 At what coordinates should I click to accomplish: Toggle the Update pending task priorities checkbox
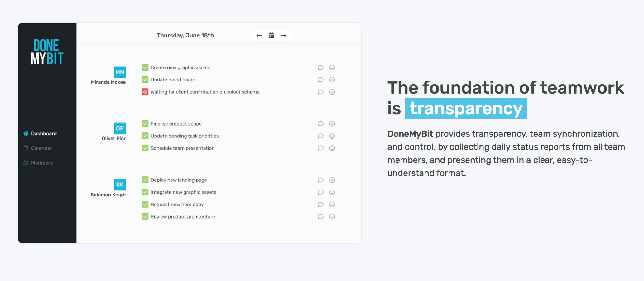[x=145, y=136]
